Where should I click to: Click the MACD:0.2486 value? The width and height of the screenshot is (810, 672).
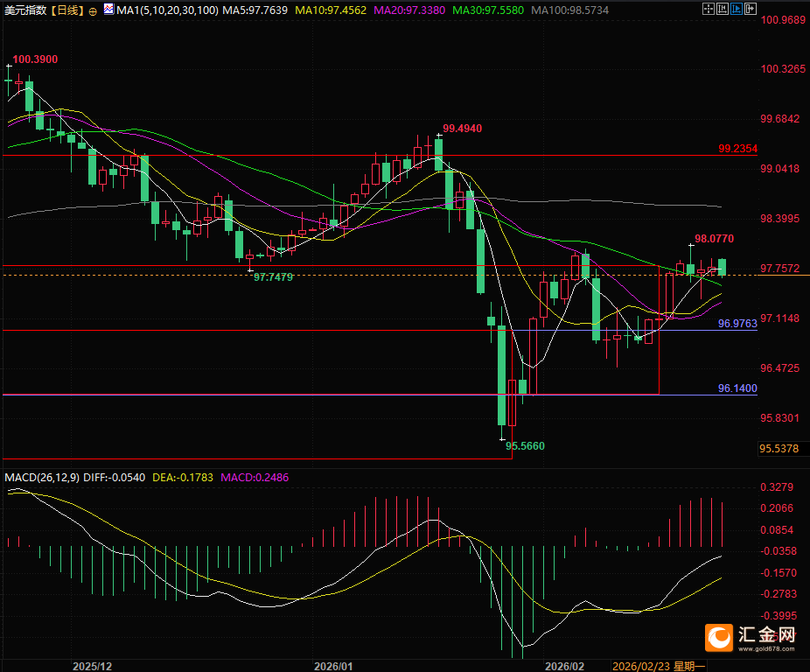tap(255, 478)
